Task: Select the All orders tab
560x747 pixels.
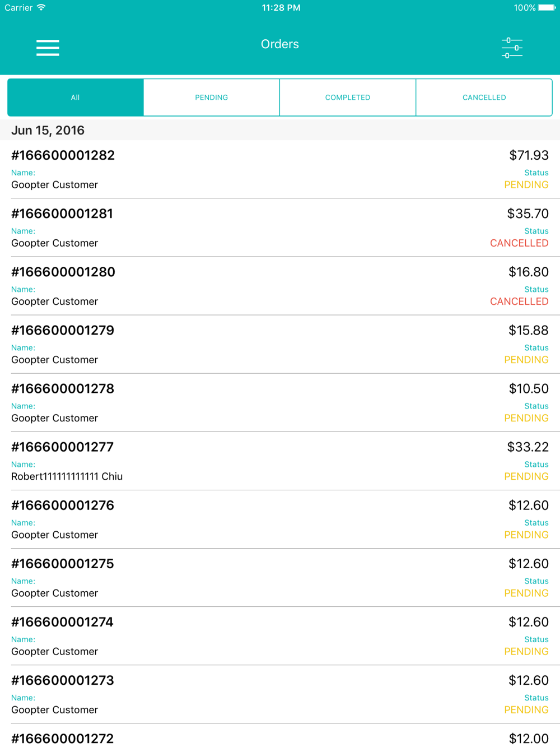Action: 76,98
